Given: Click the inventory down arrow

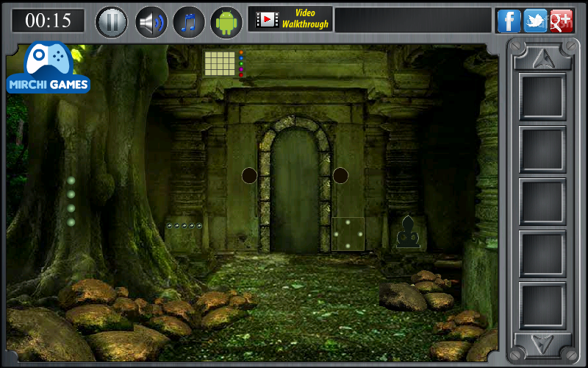Looking at the screenshot, I should (x=542, y=343).
